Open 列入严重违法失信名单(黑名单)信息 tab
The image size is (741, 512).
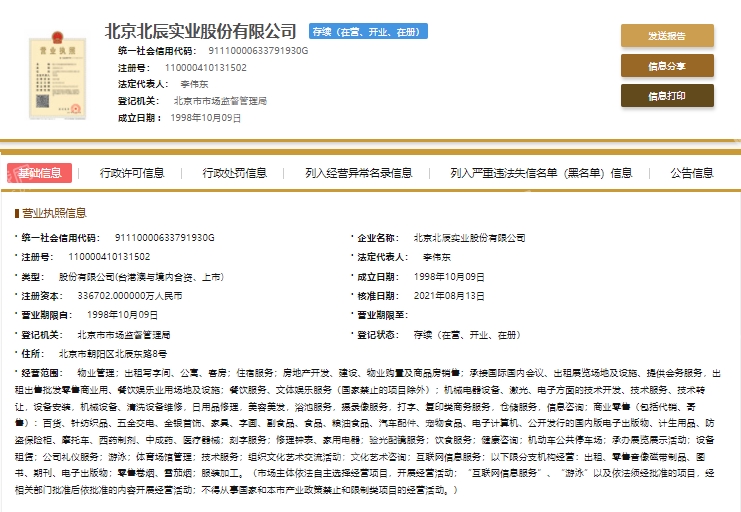pyautogui.click(x=541, y=173)
